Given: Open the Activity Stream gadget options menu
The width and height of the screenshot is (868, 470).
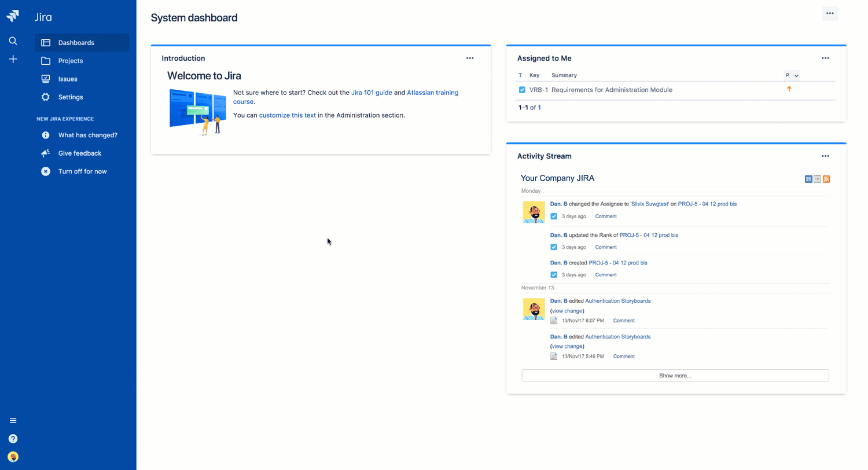Looking at the screenshot, I should pyautogui.click(x=825, y=156).
